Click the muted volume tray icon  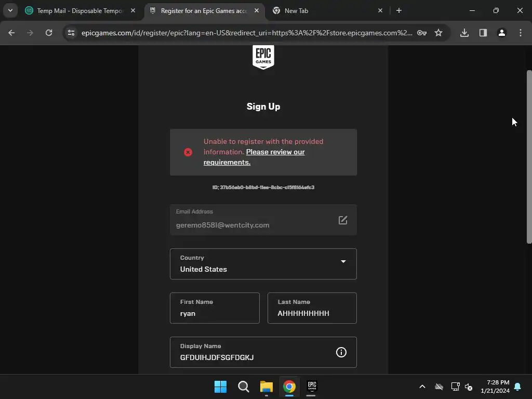point(469,387)
